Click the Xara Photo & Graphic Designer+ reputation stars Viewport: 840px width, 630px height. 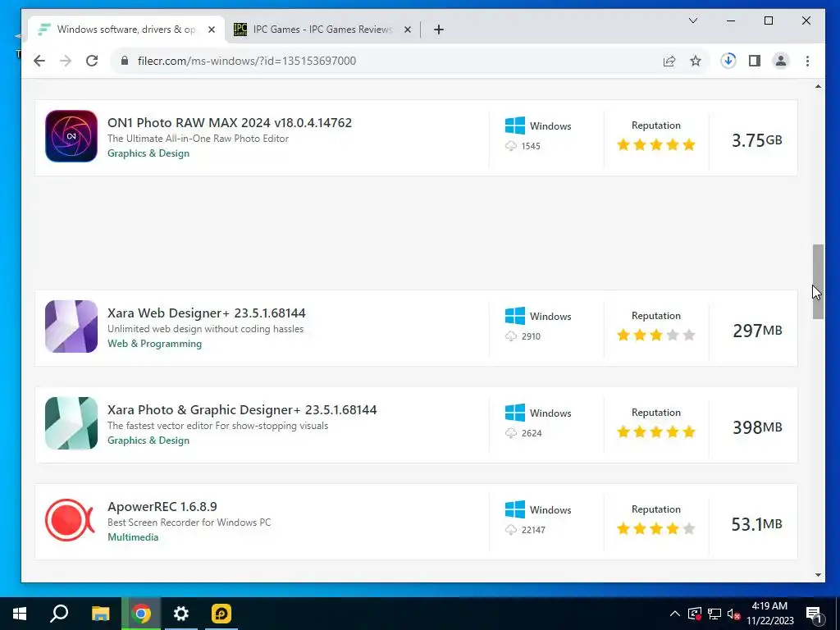pos(655,431)
